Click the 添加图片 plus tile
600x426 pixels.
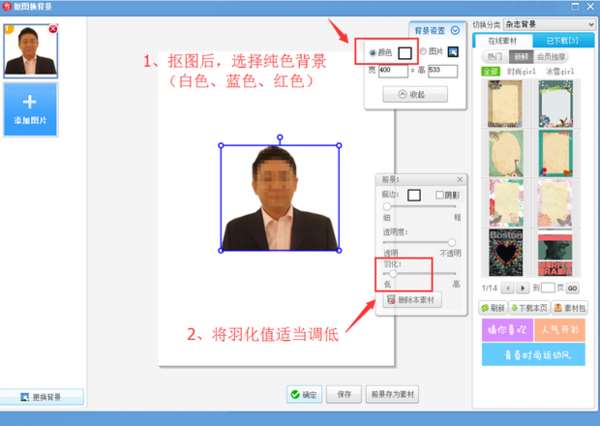30,110
